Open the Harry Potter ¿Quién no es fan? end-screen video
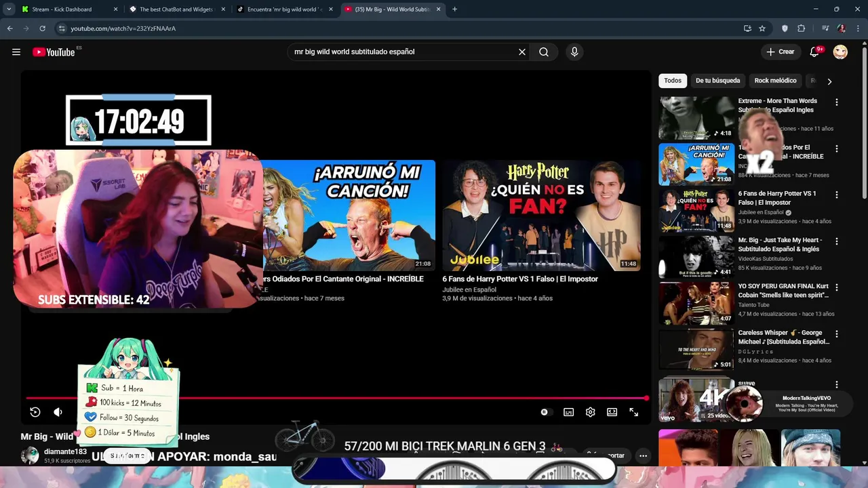The width and height of the screenshot is (868, 488). [541, 216]
